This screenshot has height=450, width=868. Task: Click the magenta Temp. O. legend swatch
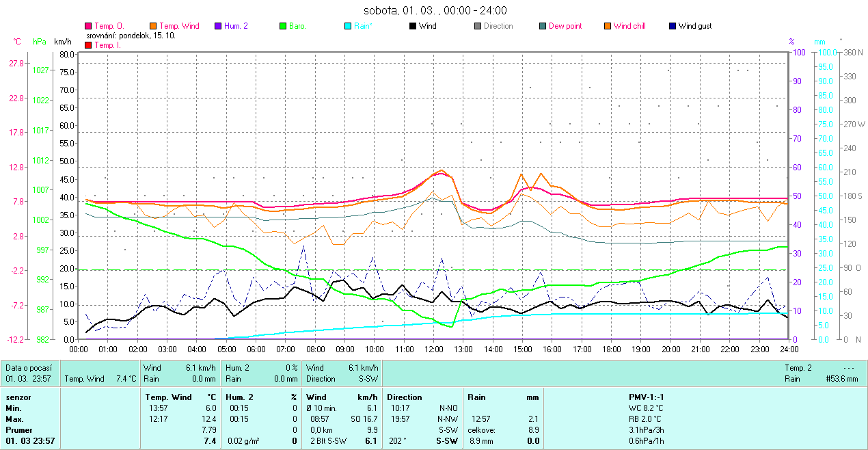click(x=88, y=26)
